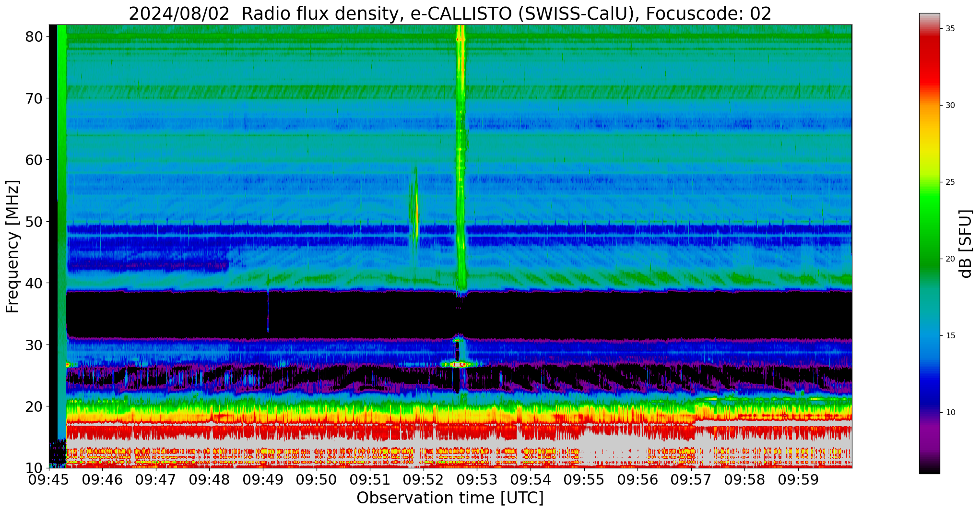The width and height of the screenshot is (980, 512).
Task: Click the 09:50 time tick label
Action: [317, 479]
